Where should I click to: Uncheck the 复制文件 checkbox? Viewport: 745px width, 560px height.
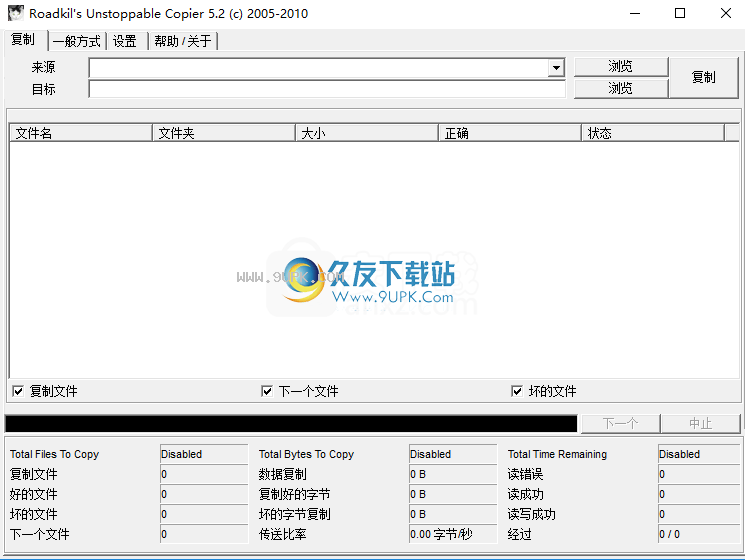18,391
